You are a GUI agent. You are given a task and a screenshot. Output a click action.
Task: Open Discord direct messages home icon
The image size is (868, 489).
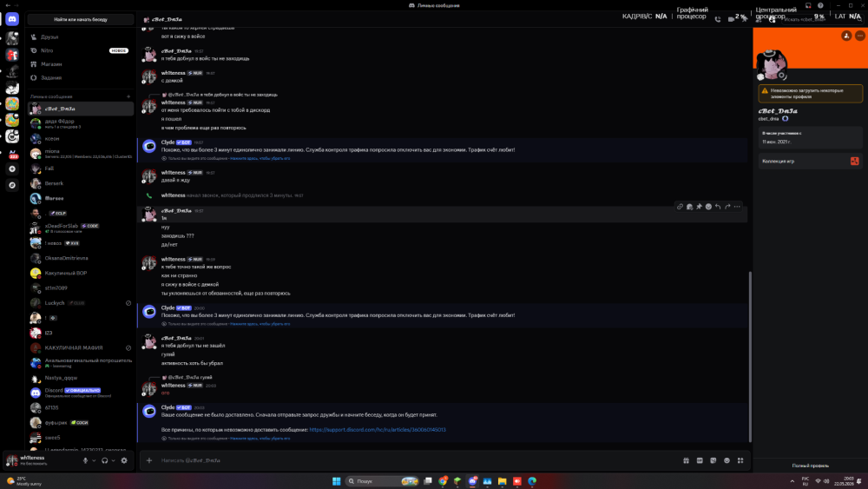click(12, 19)
